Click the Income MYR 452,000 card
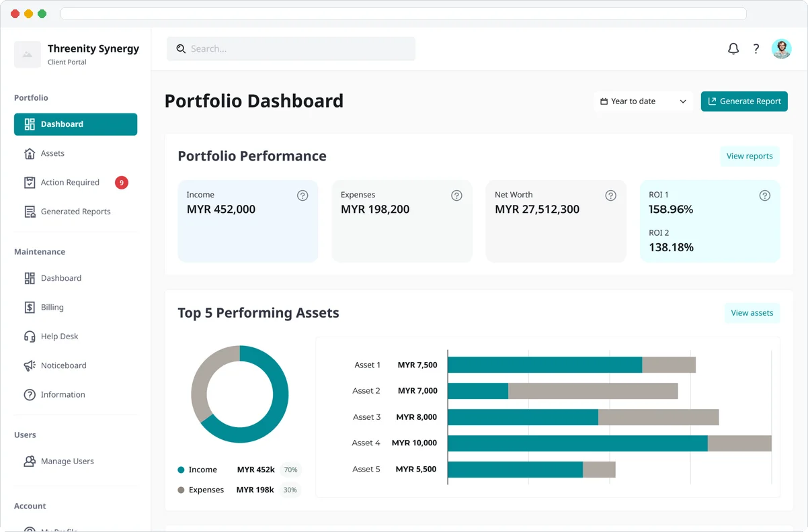This screenshot has width=808, height=532. point(248,221)
